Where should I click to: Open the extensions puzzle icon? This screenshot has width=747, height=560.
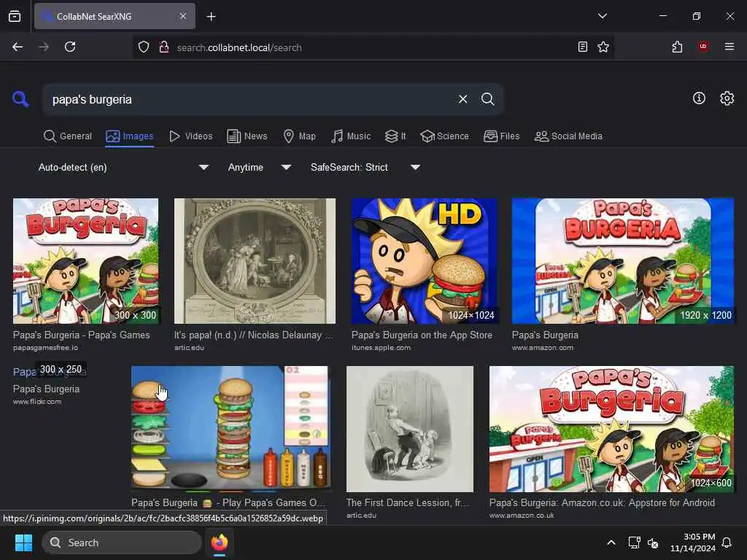coord(677,47)
